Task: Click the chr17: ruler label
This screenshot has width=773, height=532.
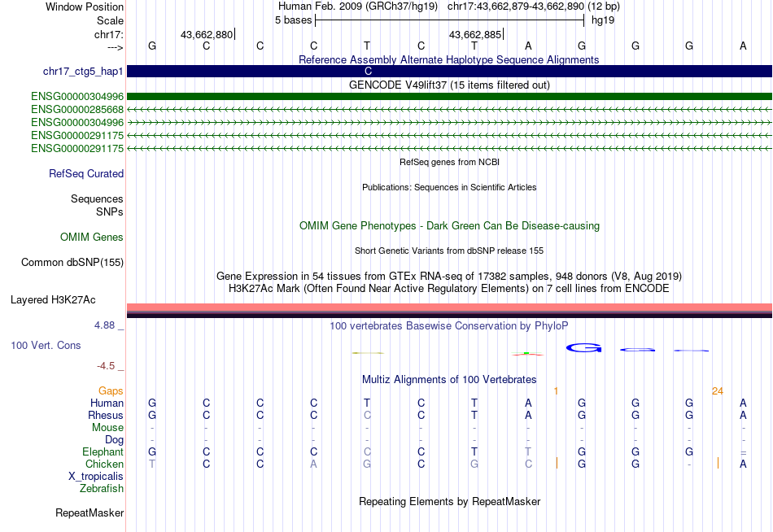Action: coord(109,34)
